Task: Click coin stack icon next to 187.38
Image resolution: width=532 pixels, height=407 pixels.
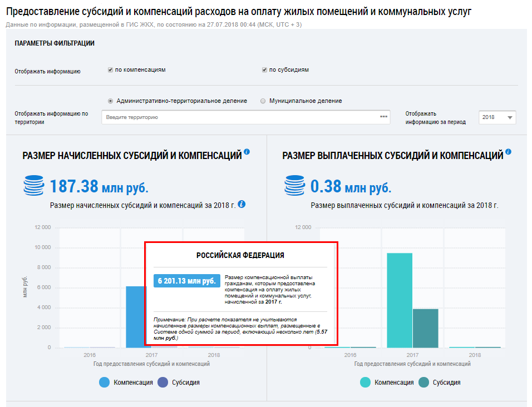Action: click(34, 185)
